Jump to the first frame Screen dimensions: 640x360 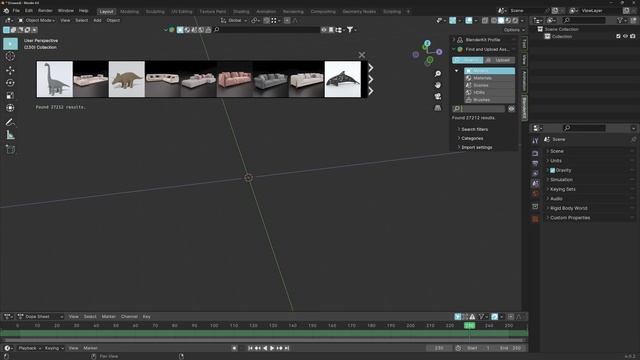(x=250, y=348)
